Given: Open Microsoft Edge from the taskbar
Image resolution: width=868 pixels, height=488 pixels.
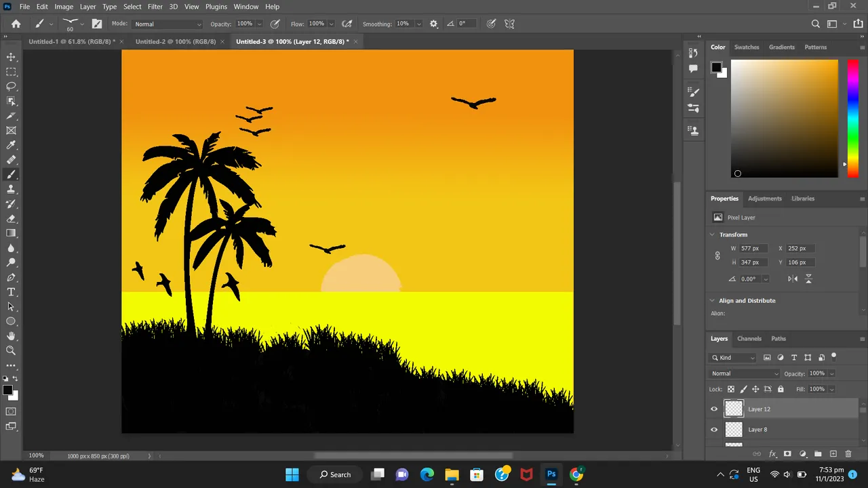Looking at the screenshot, I should pyautogui.click(x=427, y=474).
